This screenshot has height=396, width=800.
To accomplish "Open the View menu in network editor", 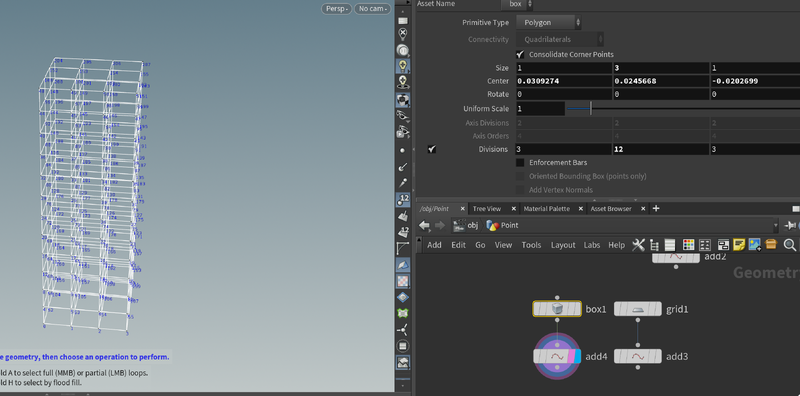I will [x=503, y=245].
